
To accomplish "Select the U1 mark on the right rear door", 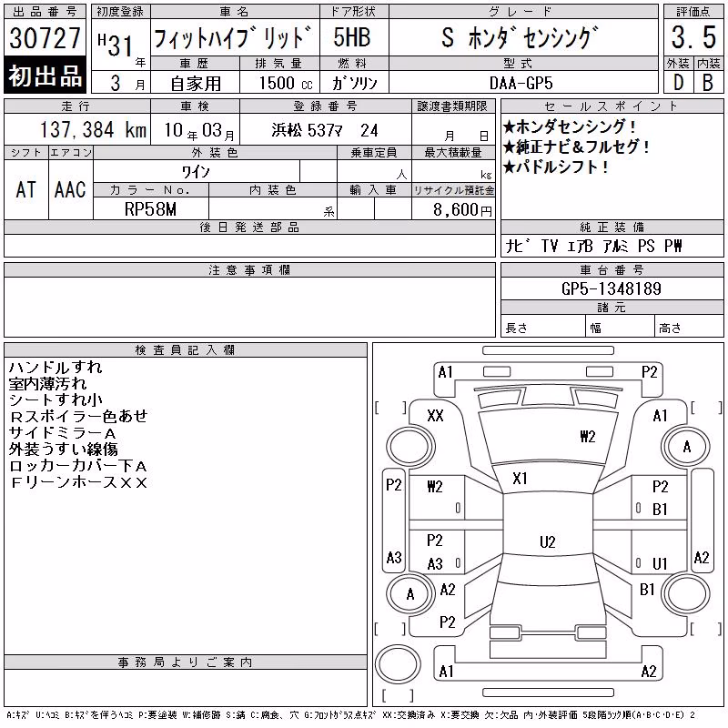I will (659, 563).
